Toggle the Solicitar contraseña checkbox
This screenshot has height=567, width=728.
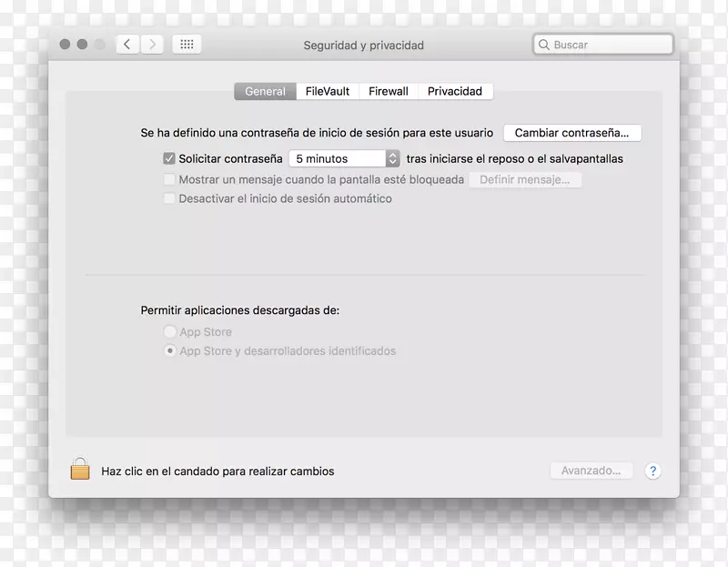coord(168,158)
